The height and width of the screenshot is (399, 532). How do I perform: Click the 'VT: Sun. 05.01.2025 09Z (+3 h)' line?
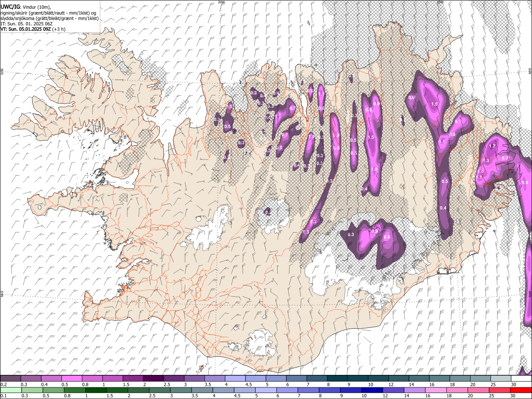coord(33,29)
